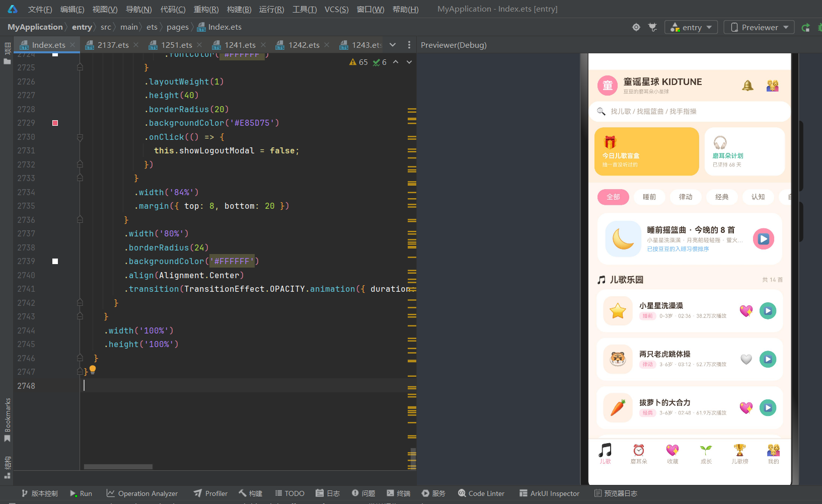
Task: Open the Profiler panel
Action: point(210,493)
